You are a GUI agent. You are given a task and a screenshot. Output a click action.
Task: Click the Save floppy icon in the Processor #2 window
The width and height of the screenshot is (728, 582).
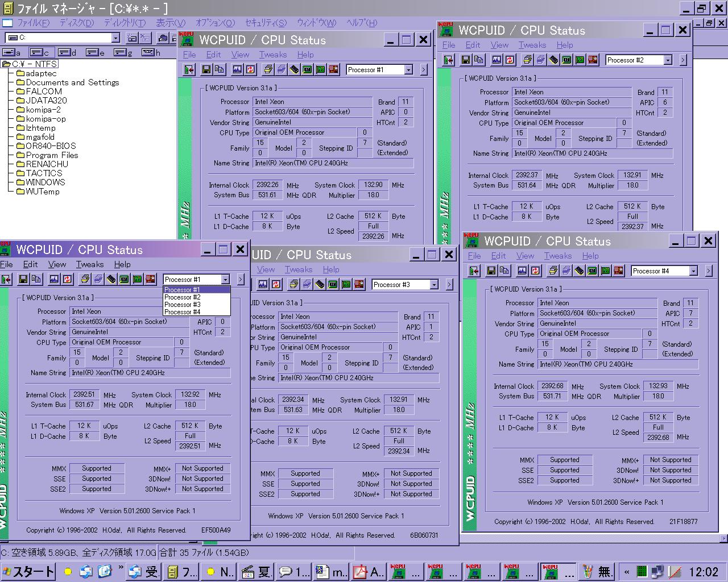point(466,60)
